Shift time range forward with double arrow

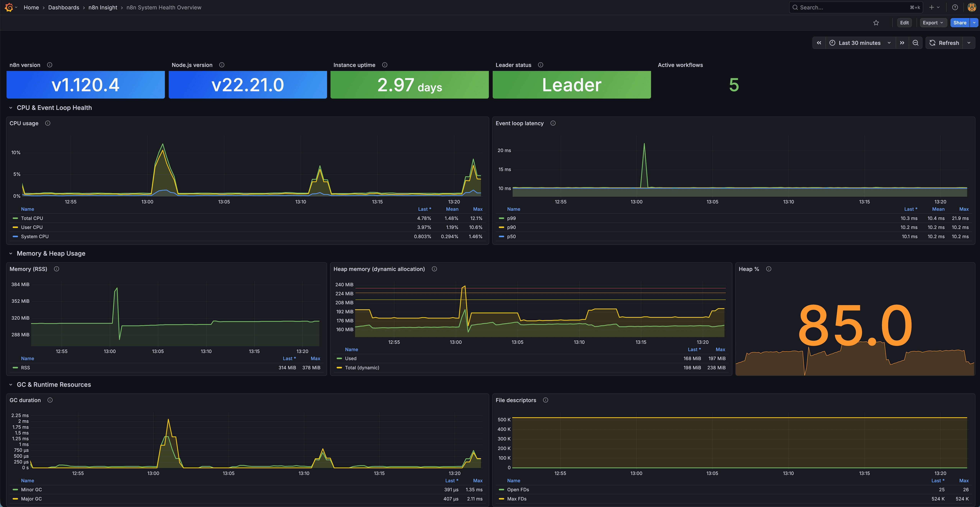click(x=902, y=43)
